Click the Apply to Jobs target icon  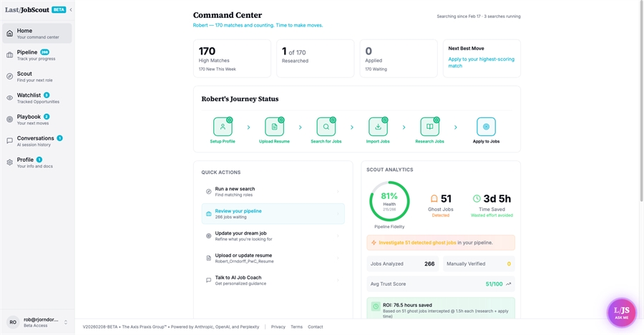pos(486,127)
